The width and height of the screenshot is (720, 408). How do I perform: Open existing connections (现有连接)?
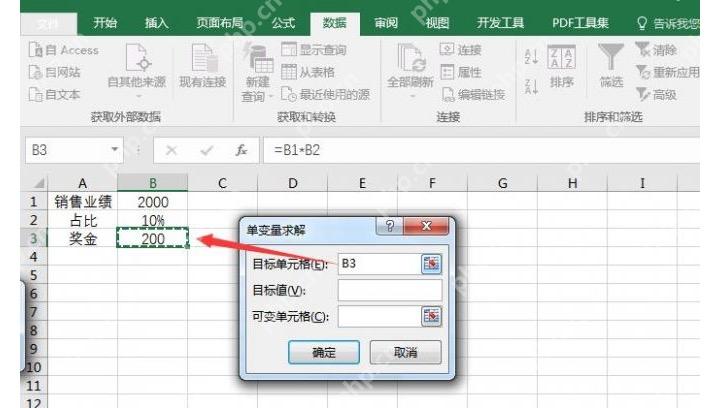coord(202,67)
